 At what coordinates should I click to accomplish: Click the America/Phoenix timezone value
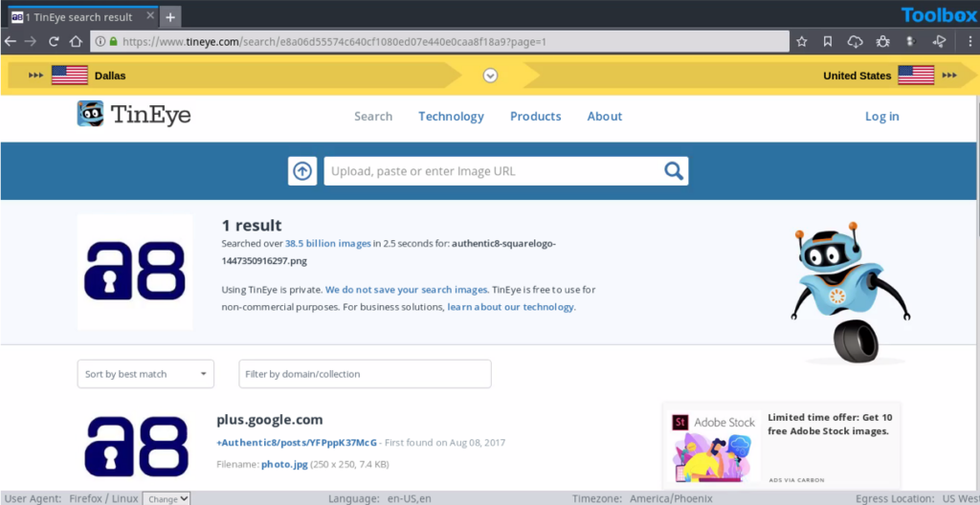[x=671, y=498]
